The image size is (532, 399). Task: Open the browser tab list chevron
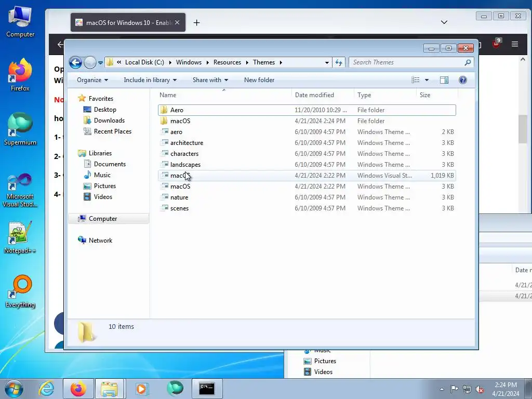(x=444, y=22)
